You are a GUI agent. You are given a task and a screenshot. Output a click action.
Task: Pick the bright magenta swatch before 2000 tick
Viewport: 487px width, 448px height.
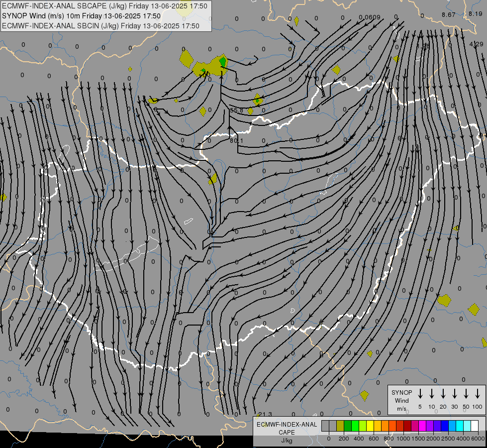tap(423, 426)
